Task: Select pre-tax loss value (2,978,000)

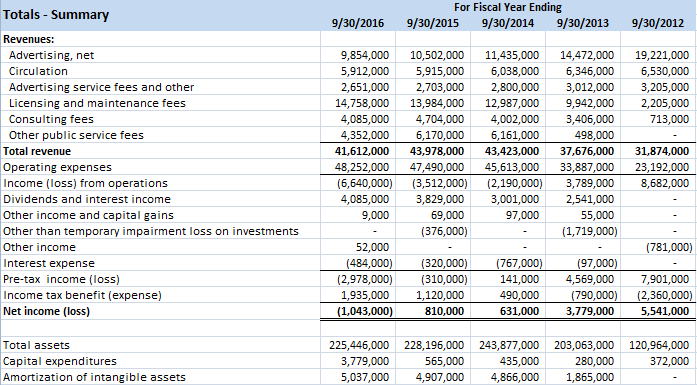Action: (365, 279)
